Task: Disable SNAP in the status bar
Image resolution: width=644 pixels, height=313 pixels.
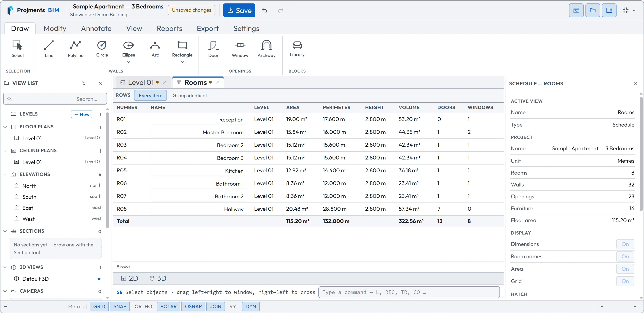Action: [x=120, y=307]
